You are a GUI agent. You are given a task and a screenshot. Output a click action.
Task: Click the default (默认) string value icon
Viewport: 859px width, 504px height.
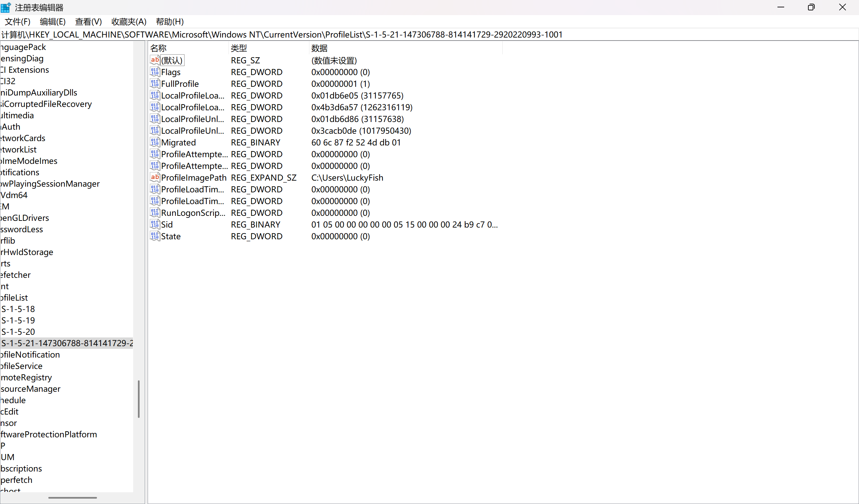click(x=155, y=60)
